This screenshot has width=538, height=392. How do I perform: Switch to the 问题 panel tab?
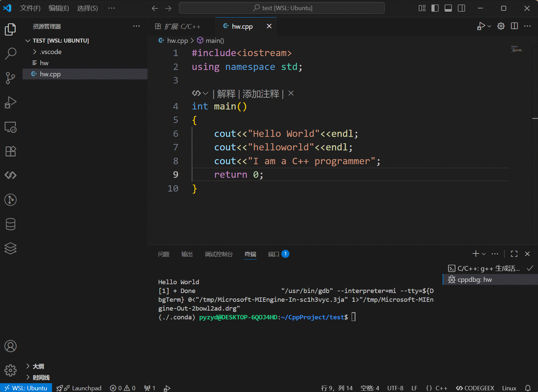click(x=164, y=254)
